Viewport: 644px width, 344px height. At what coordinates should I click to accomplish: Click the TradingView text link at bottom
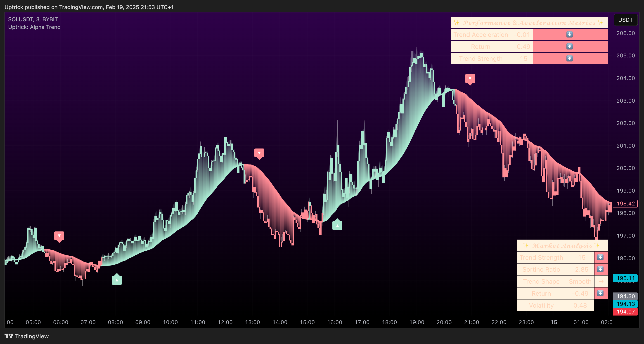[32, 336]
